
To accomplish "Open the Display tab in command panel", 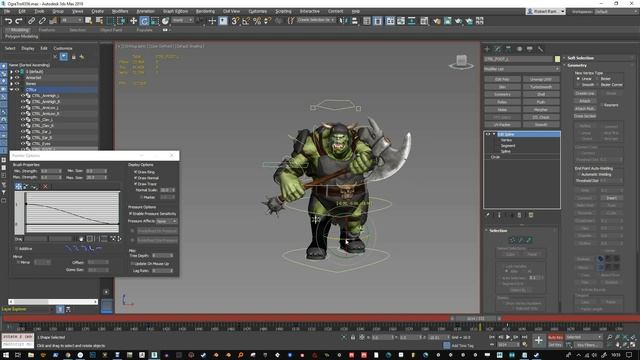I will [x=530, y=49].
